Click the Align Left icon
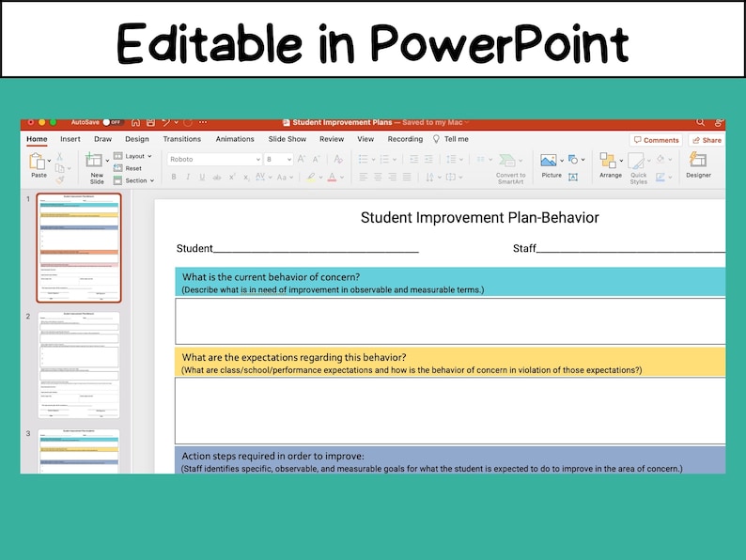Screen dimensions: 746x560 [x=363, y=177]
